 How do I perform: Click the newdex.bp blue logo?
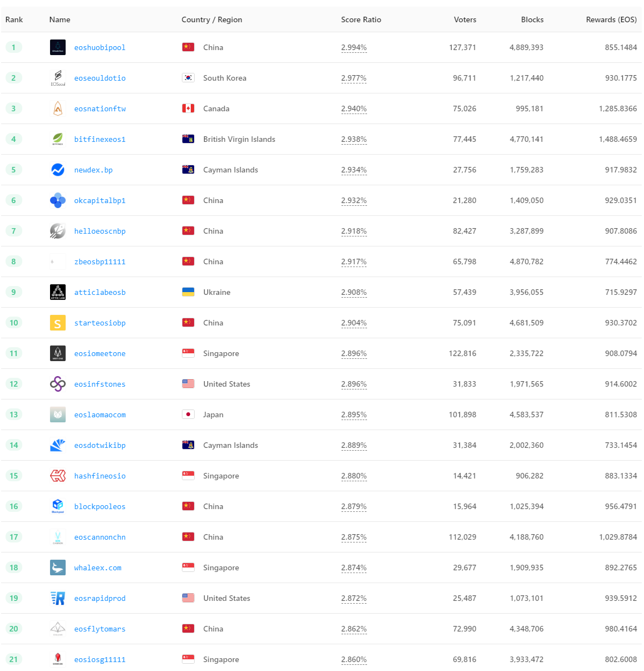58,170
